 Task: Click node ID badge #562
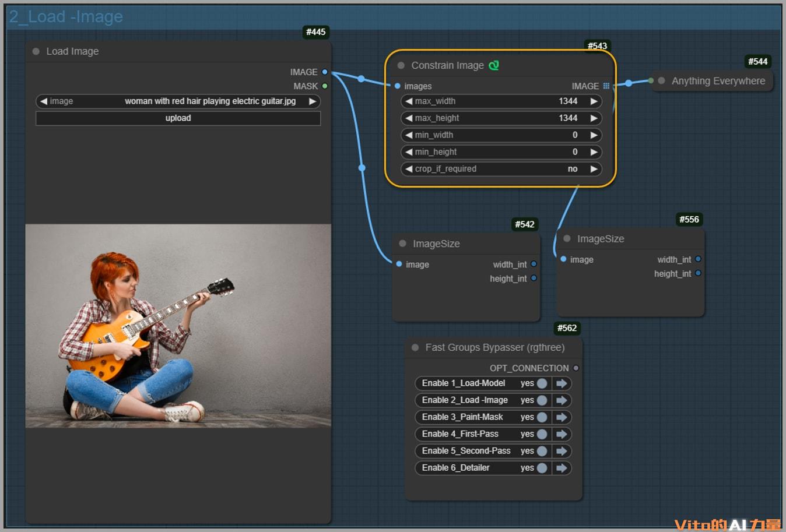[567, 328]
